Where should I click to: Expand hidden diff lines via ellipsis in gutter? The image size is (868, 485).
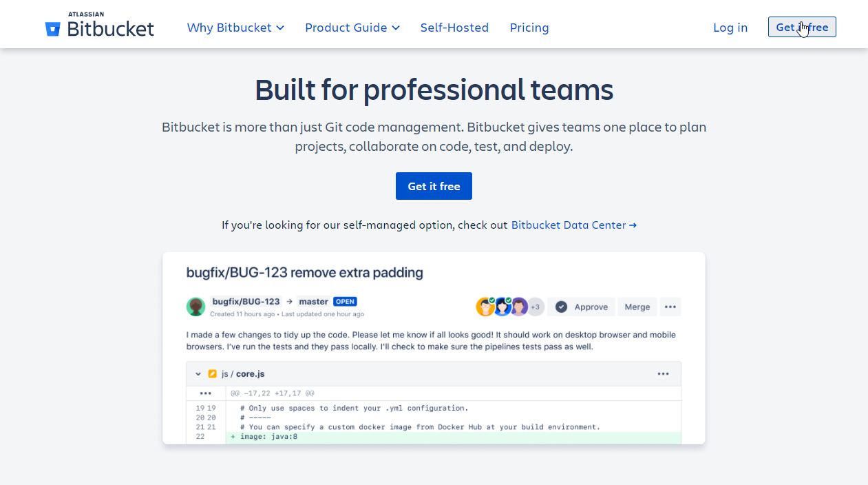click(x=205, y=393)
